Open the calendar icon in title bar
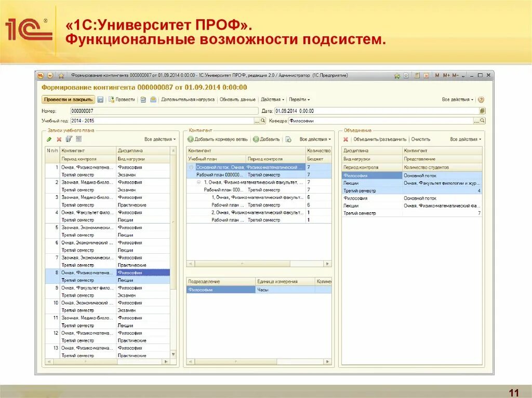 (426, 75)
